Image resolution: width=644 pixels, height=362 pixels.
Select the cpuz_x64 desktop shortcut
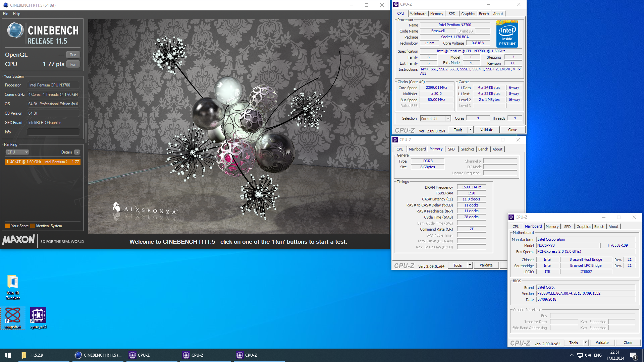(x=38, y=318)
